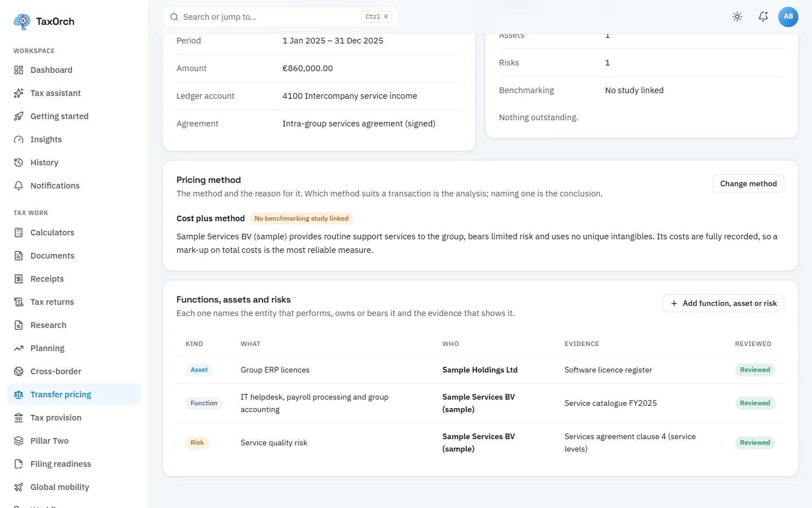Viewport: 812px width, 508px height.
Task: Click the Tax assistant sparkle icon
Action: (19, 93)
